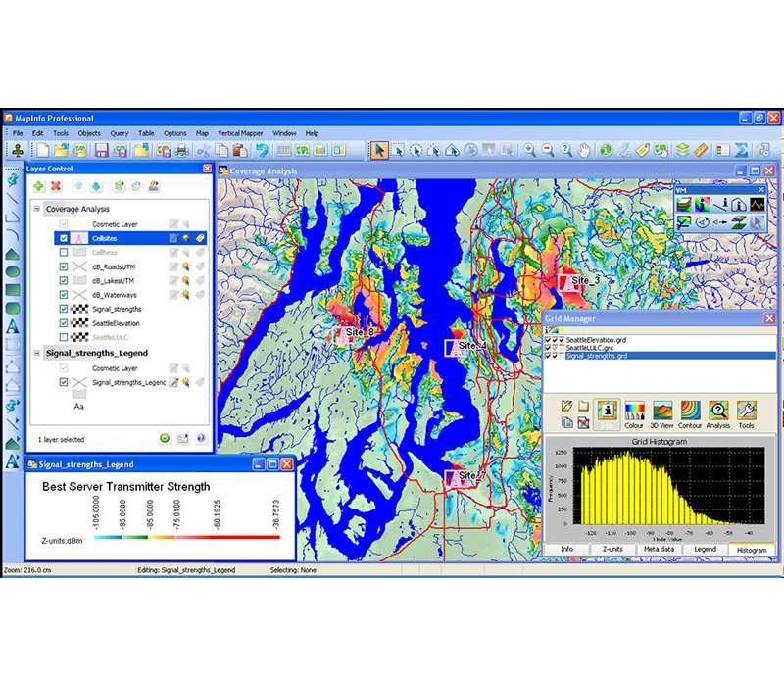Image resolution: width=784 pixels, height=678 pixels.
Task: Click the Print toolbar icon
Action: (182, 150)
